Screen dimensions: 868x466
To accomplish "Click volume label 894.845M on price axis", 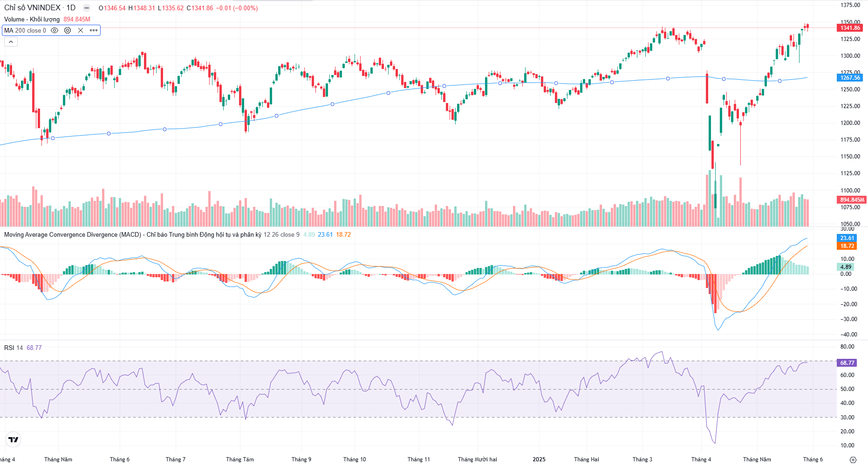I will pyautogui.click(x=852, y=200).
